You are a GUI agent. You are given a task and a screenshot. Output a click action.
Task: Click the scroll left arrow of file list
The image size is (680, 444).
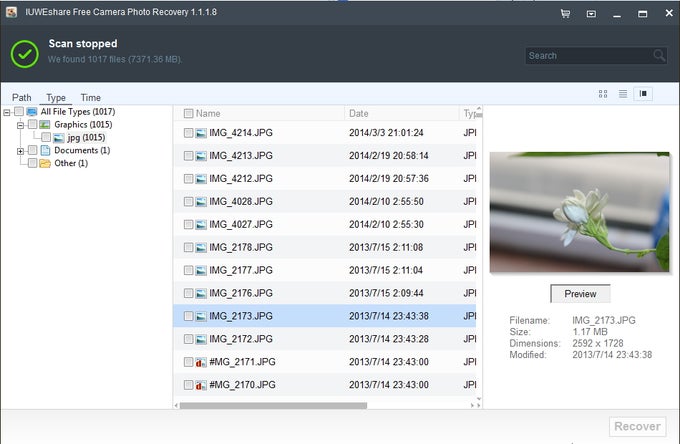click(176, 406)
